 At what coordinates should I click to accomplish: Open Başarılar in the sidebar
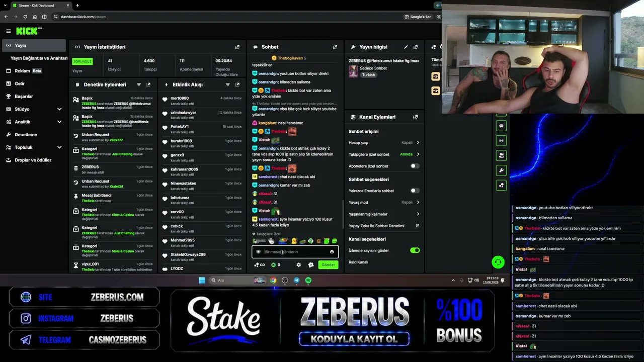pyautogui.click(x=33, y=97)
